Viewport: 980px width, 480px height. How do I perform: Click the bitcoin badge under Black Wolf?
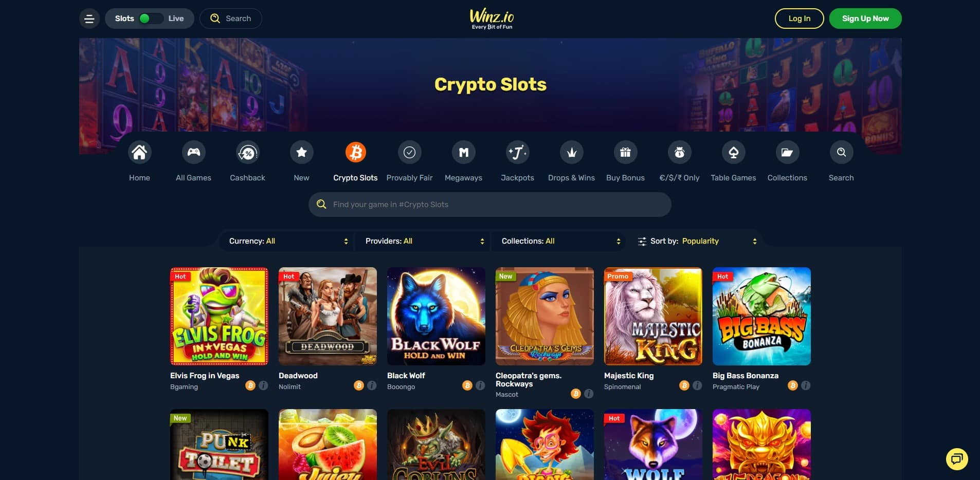click(x=467, y=385)
